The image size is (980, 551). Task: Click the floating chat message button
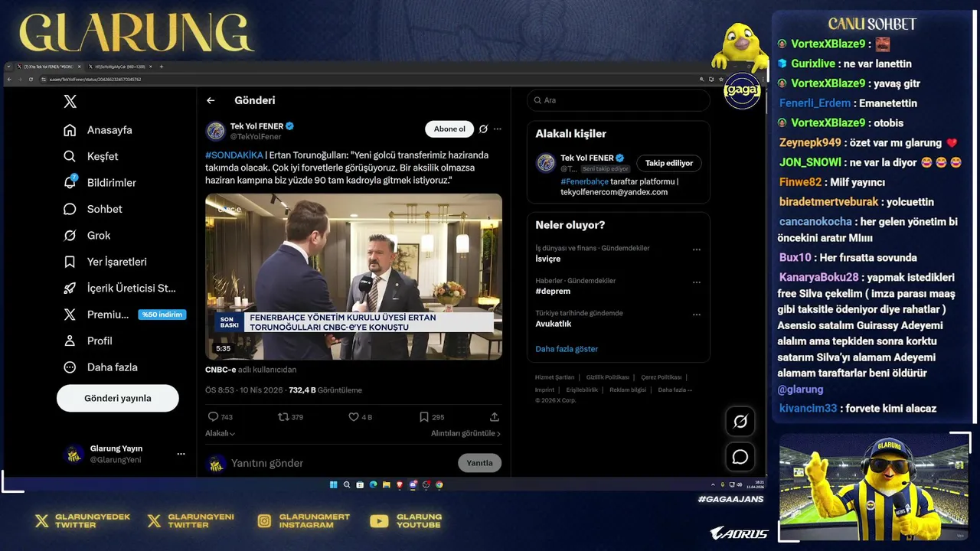click(740, 457)
